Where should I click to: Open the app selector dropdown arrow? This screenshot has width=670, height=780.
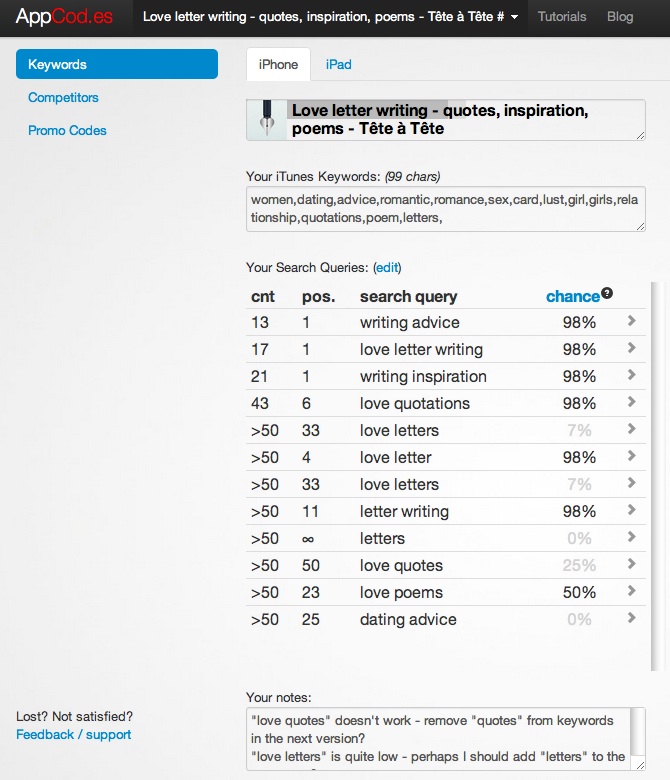pyautogui.click(x=514, y=17)
